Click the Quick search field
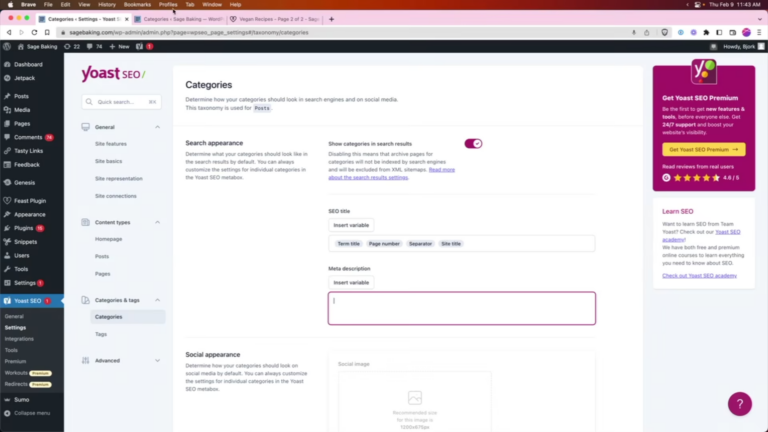 (x=121, y=102)
